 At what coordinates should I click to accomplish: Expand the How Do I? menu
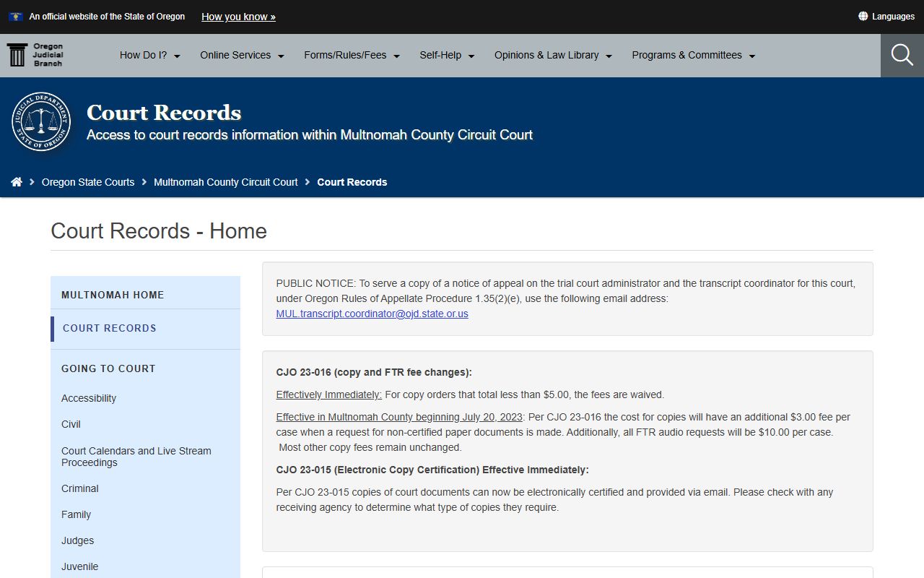coord(149,56)
